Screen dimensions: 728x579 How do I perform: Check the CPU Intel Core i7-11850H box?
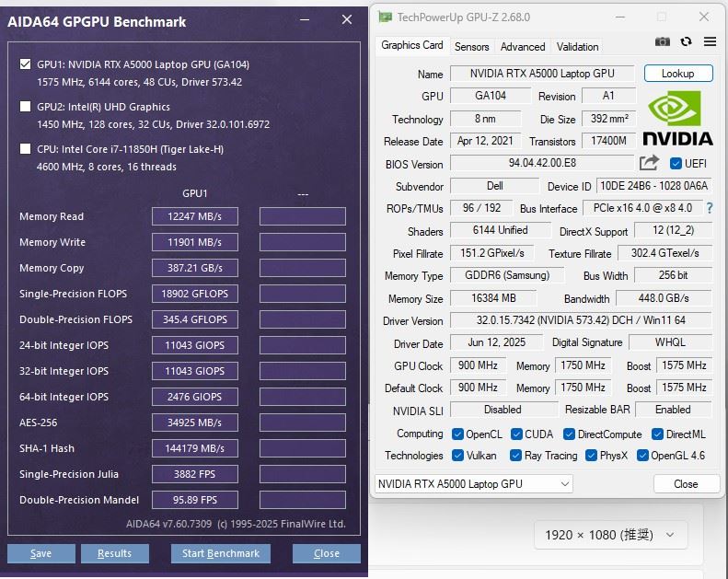tap(26, 149)
